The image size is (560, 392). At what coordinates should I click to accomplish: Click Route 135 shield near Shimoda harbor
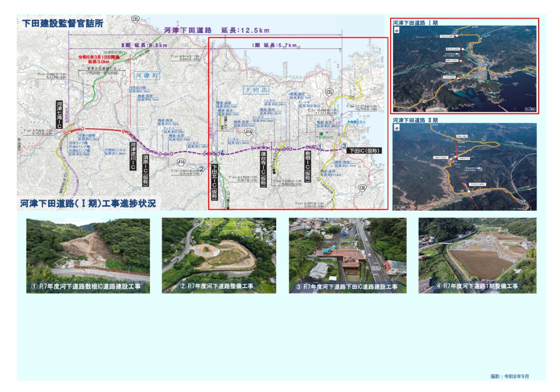point(329,92)
